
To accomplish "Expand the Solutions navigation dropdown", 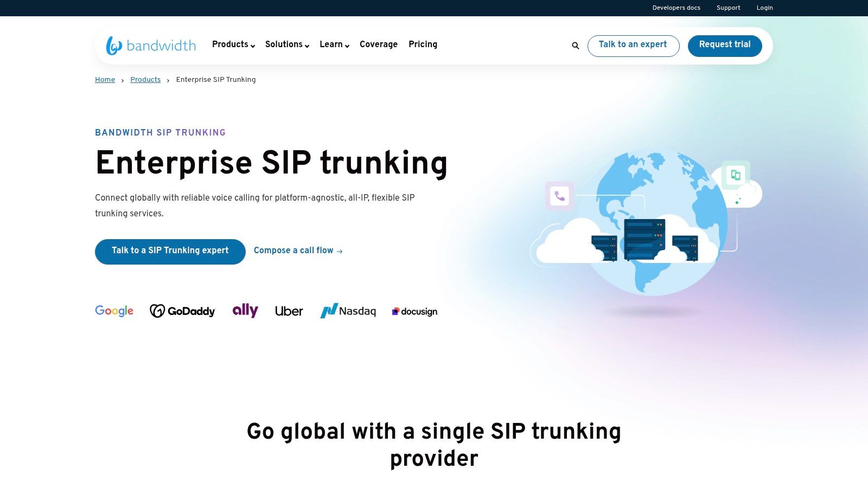I will coord(286,44).
